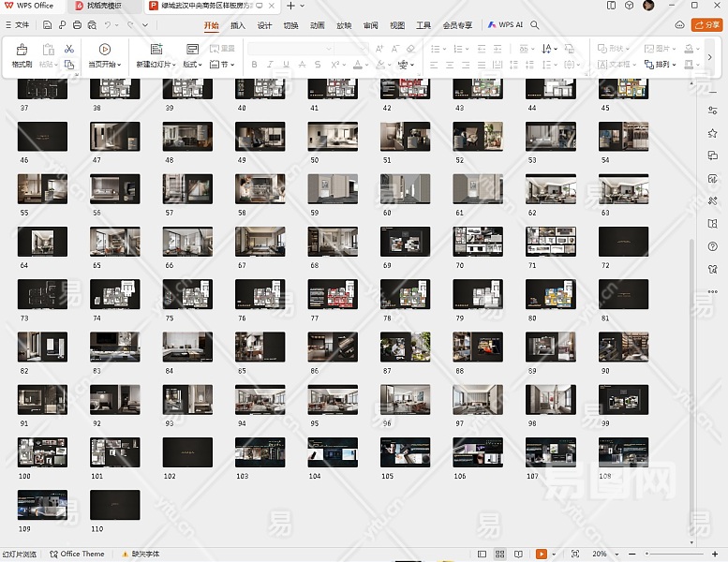The width and height of the screenshot is (728, 562).
Task: Open the Animation (动画) ribbon tab
Action: pos(318,25)
